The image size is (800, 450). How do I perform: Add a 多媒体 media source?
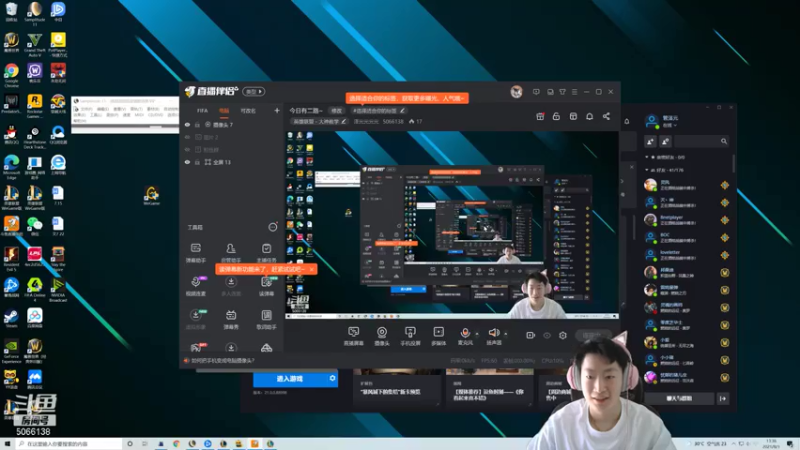(438, 336)
